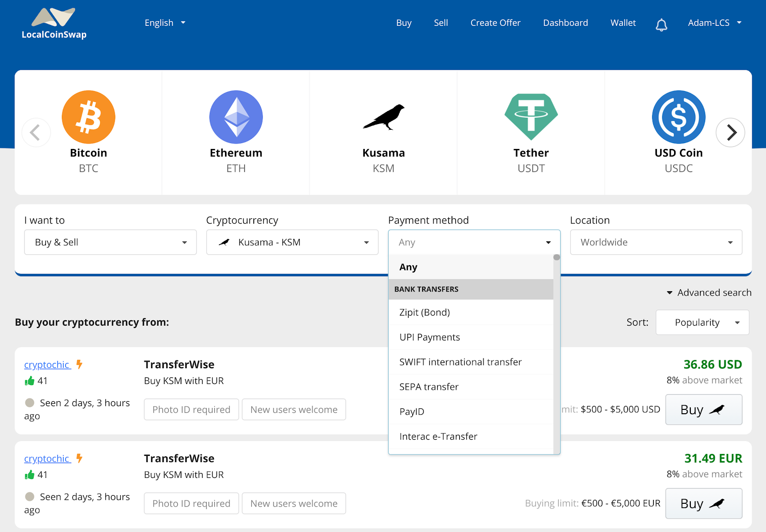Choose UPI Payments option
766x532 pixels.
(x=471, y=337)
